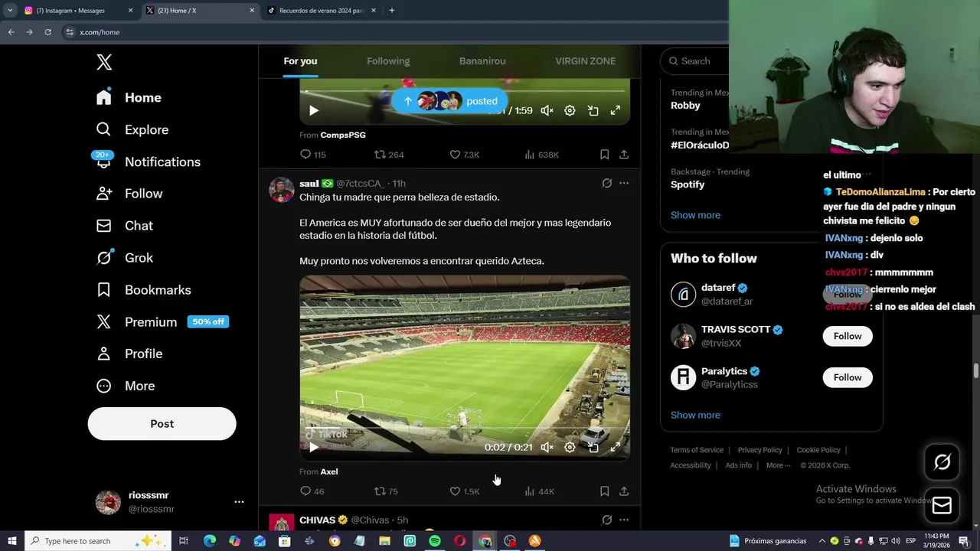Like the post with 7.3K likes
The image size is (980, 551).
[x=464, y=155]
